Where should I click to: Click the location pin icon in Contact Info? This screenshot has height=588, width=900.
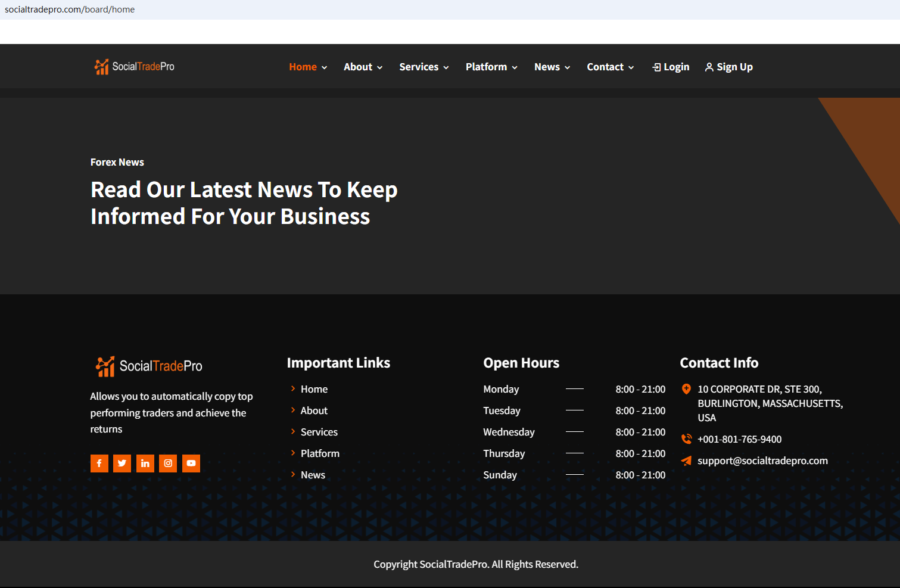[686, 389]
